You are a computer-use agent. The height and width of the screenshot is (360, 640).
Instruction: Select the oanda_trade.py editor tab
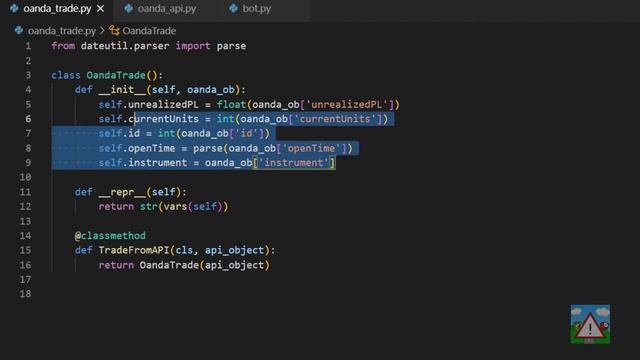tap(57, 9)
